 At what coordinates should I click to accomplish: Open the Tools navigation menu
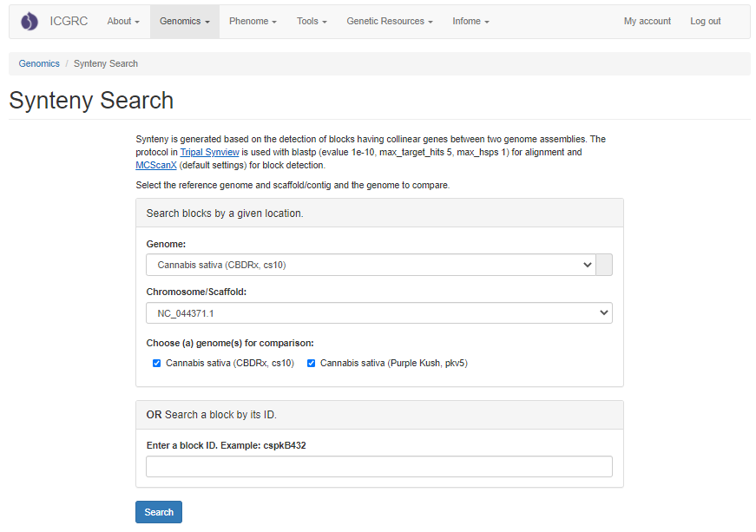point(312,22)
